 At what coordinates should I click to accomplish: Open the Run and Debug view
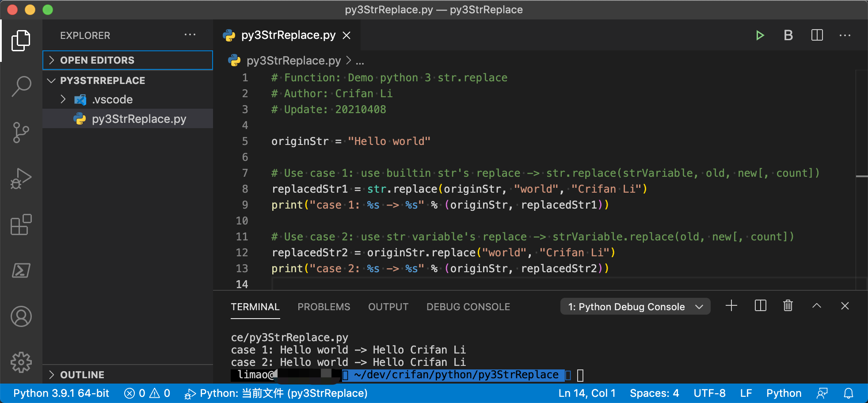(21, 178)
